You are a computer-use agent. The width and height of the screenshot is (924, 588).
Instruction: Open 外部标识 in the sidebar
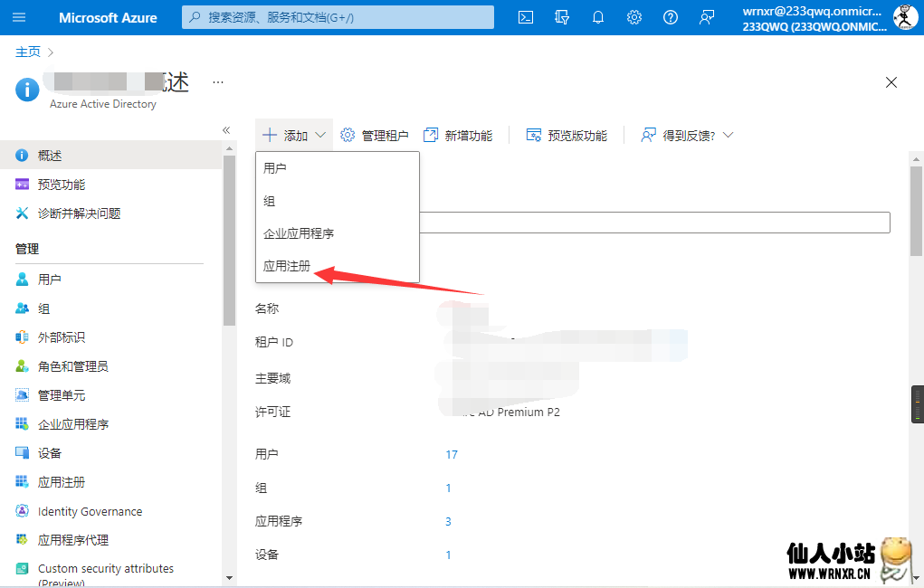[x=110, y=337]
